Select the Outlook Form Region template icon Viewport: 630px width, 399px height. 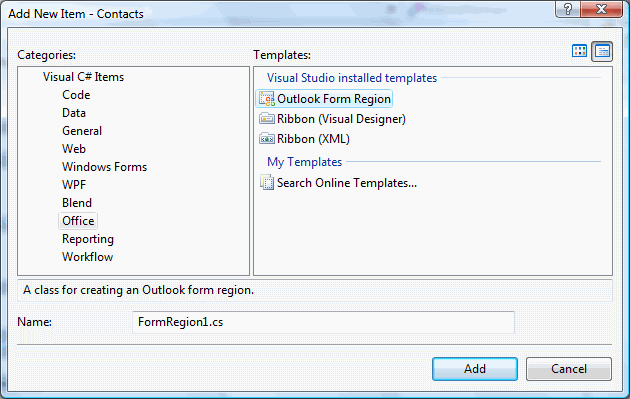tap(266, 99)
